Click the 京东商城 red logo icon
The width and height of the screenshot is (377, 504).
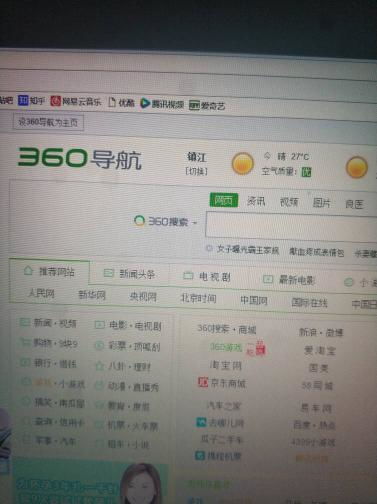coord(203,382)
